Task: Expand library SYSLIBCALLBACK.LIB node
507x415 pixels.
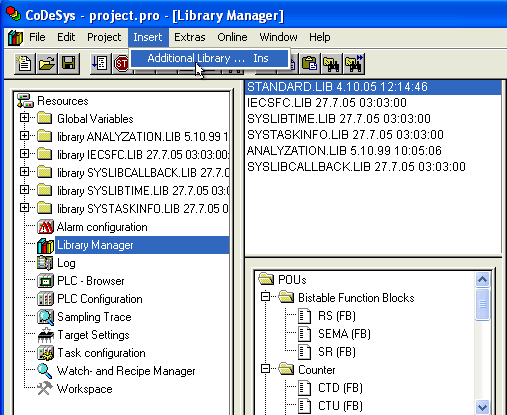Action: click(24, 172)
